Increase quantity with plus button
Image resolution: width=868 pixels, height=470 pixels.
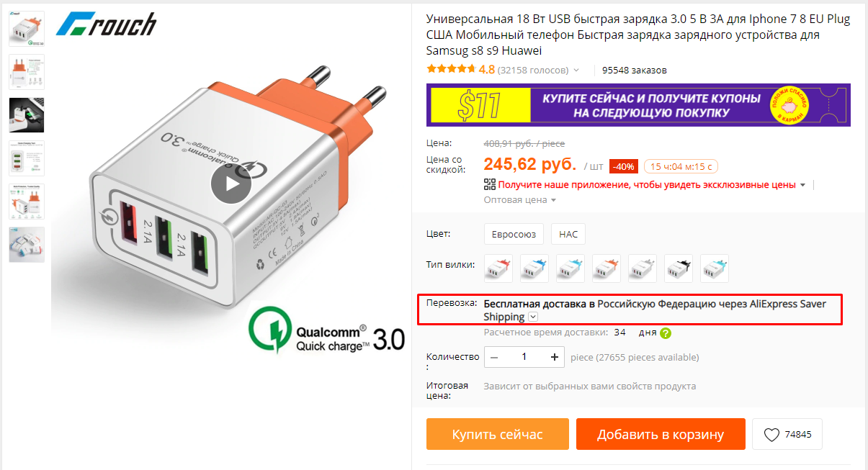[554, 357]
